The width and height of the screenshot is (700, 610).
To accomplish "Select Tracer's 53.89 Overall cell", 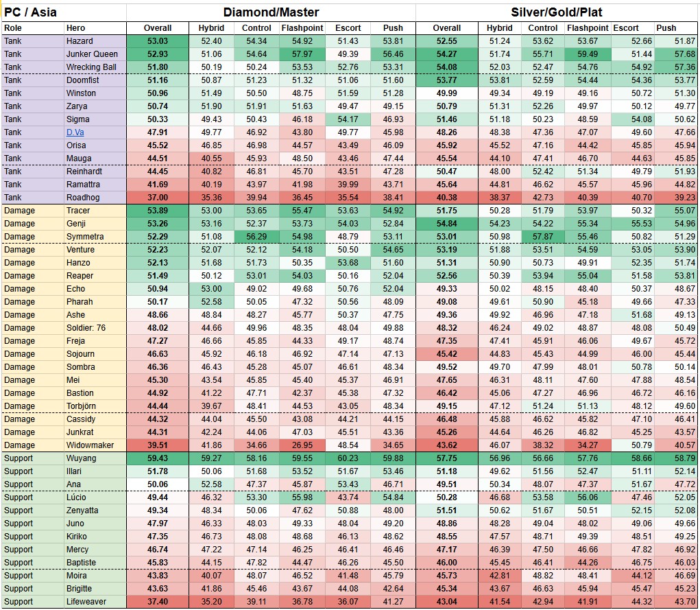I will pos(158,211).
